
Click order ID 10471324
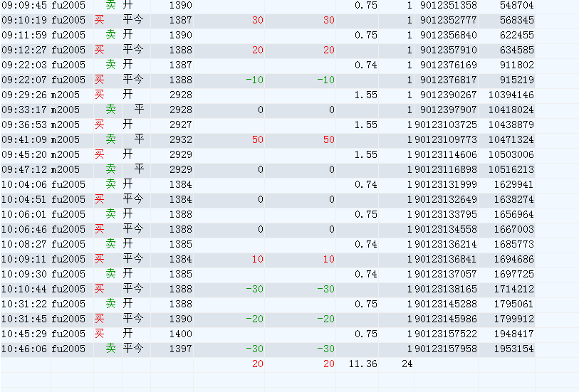[x=511, y=139]
